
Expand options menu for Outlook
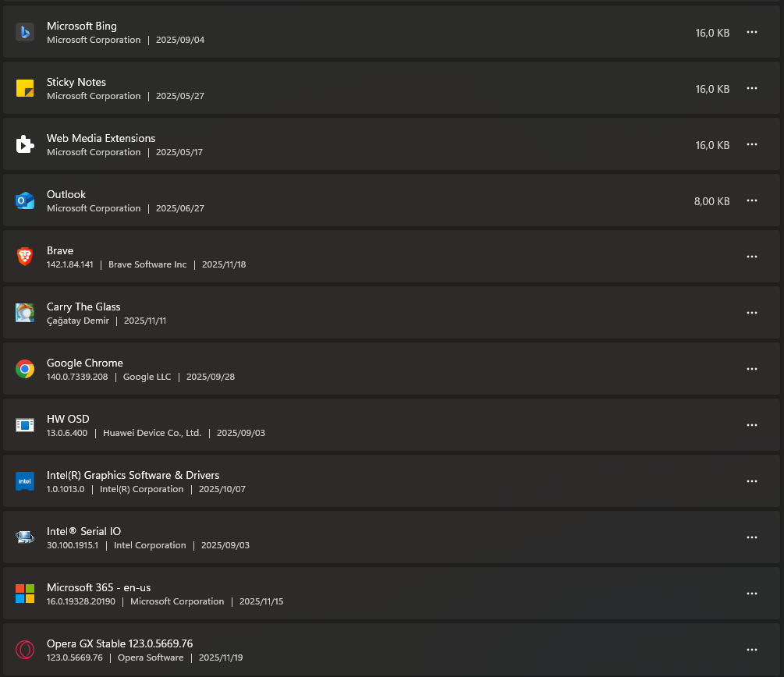tap(752, 200)
